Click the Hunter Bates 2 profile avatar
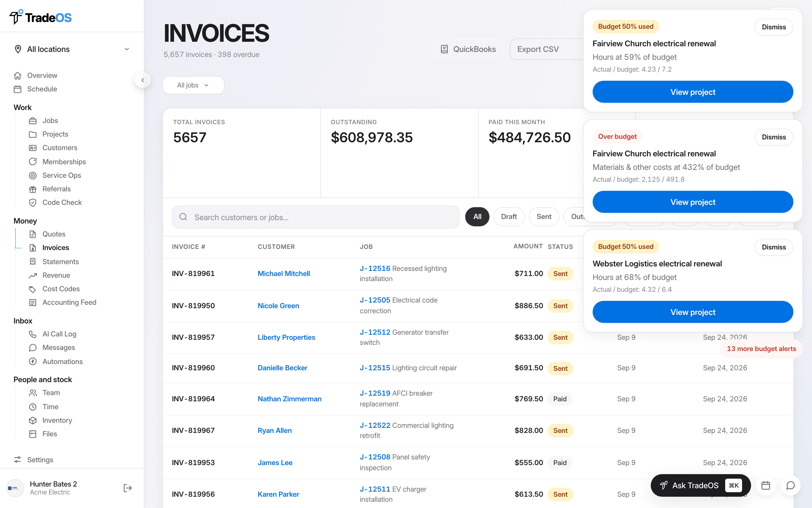The image size is (812, 508). (x=16, y=488)
